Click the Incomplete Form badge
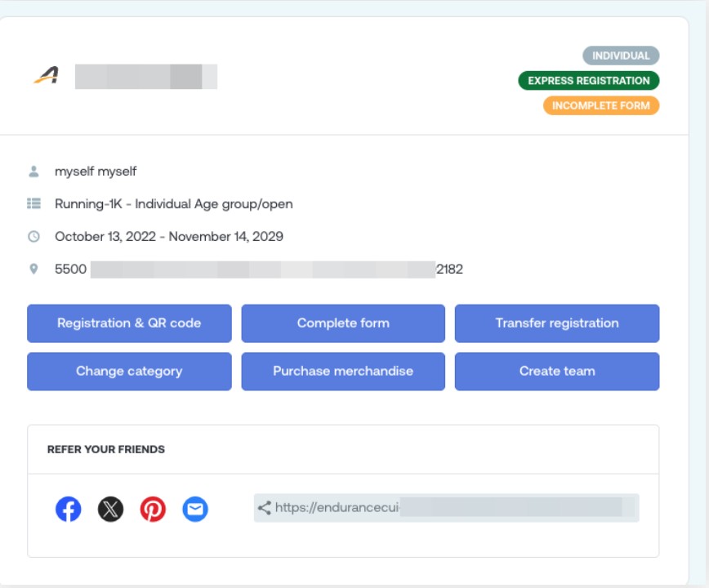Viewport: 709px width, 588px height. [600, 105]
